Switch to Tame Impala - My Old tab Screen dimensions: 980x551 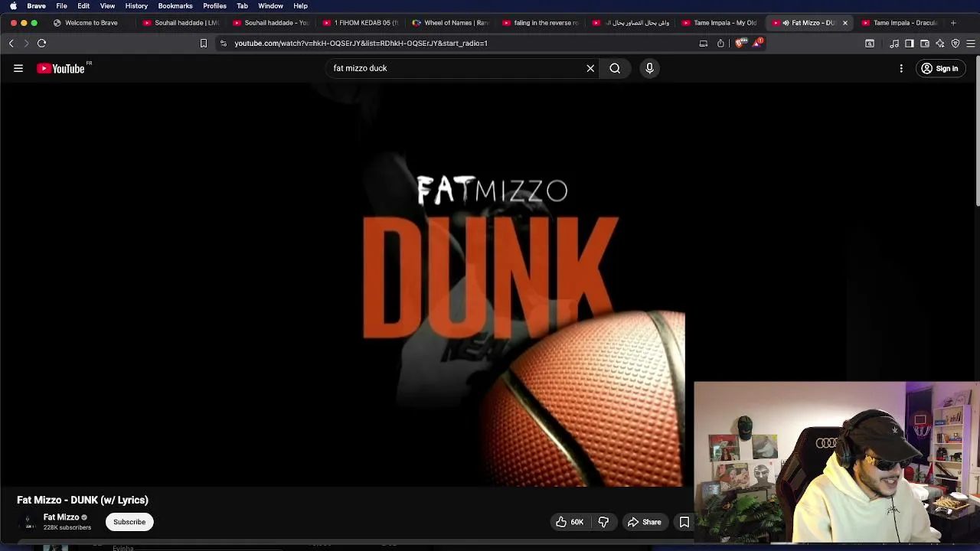719,23
